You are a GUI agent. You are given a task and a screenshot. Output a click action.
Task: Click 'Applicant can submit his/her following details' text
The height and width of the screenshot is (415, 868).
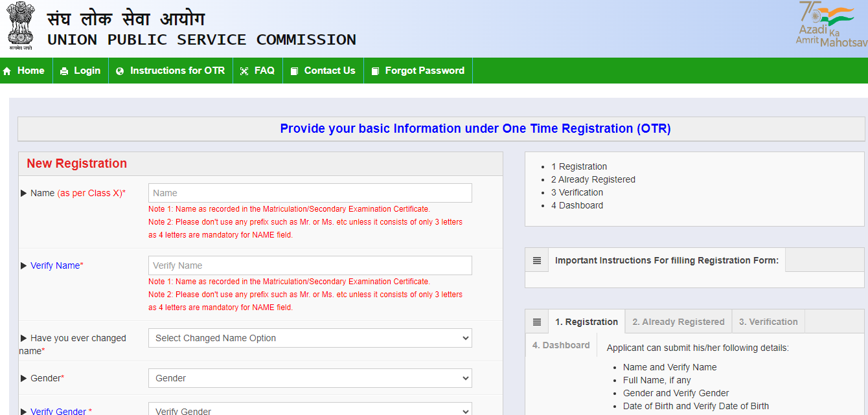(698, 348)
